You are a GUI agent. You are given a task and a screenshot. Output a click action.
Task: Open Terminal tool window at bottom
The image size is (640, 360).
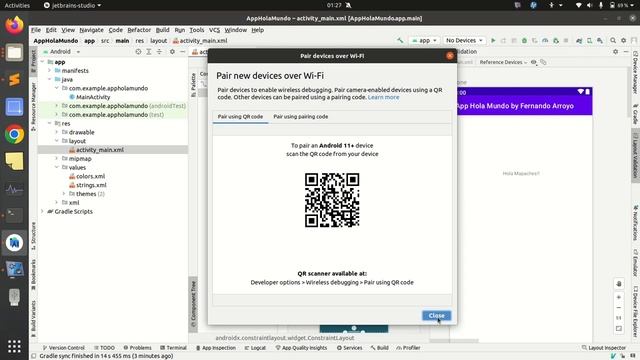coord(173,348)
